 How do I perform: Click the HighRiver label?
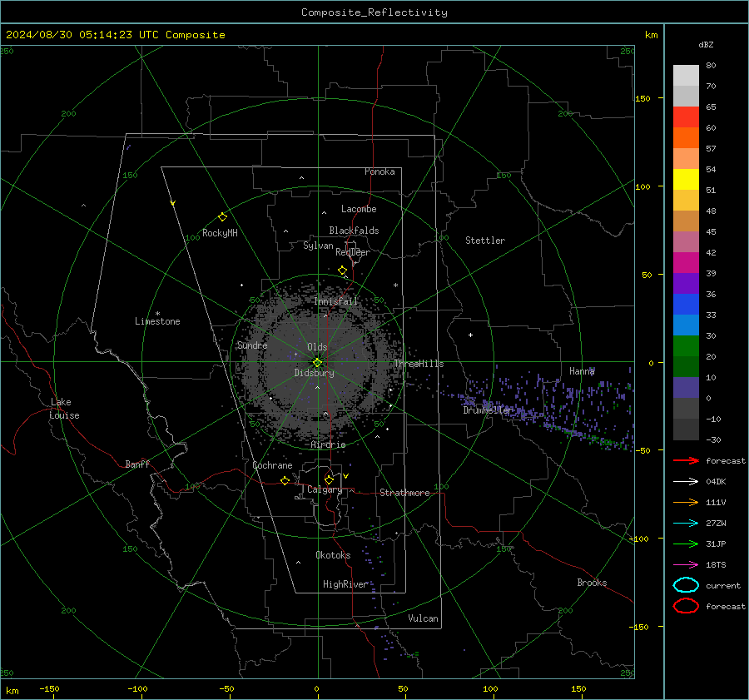click(345, 584)
